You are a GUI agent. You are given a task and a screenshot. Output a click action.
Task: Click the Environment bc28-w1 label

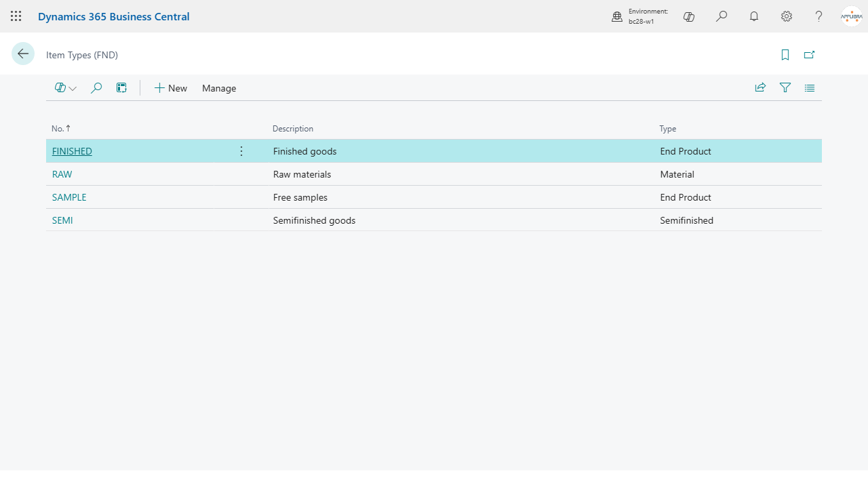pyautogui.click(x=648, y=16)
